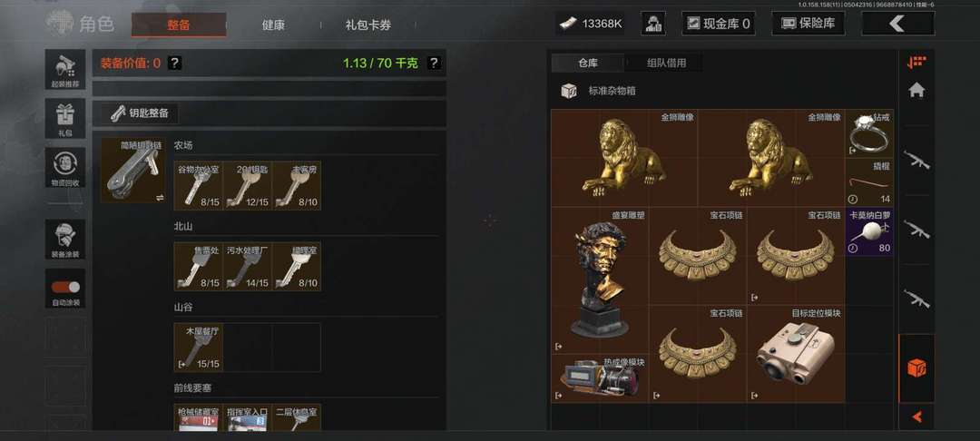Open the 物资回收 recycling icon

point(65,167)
